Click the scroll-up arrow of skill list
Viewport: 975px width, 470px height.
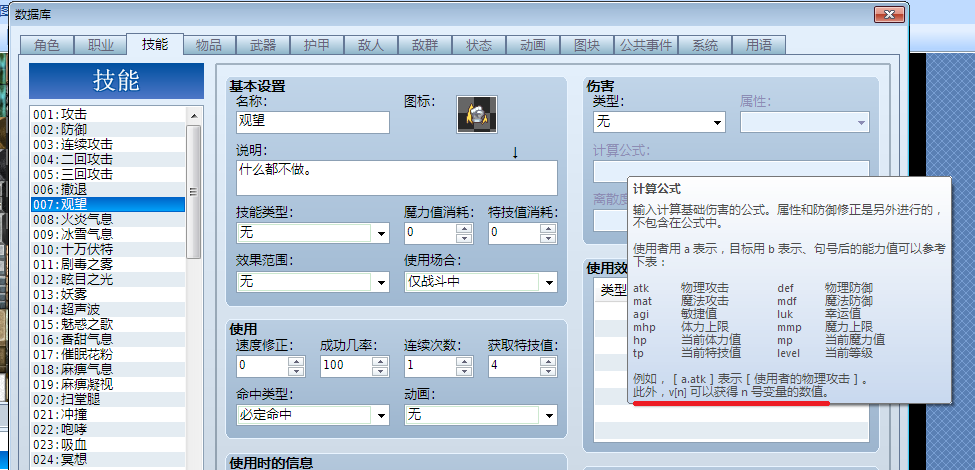193,115
